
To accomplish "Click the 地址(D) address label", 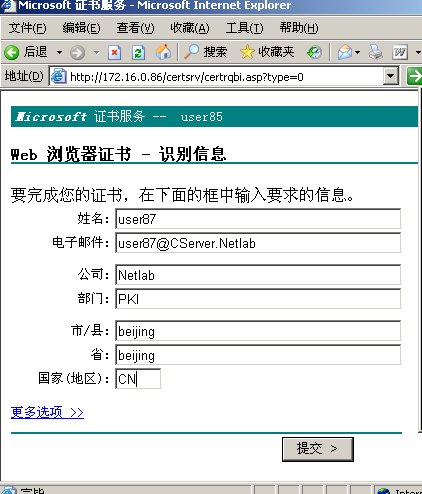I will 24,77.
